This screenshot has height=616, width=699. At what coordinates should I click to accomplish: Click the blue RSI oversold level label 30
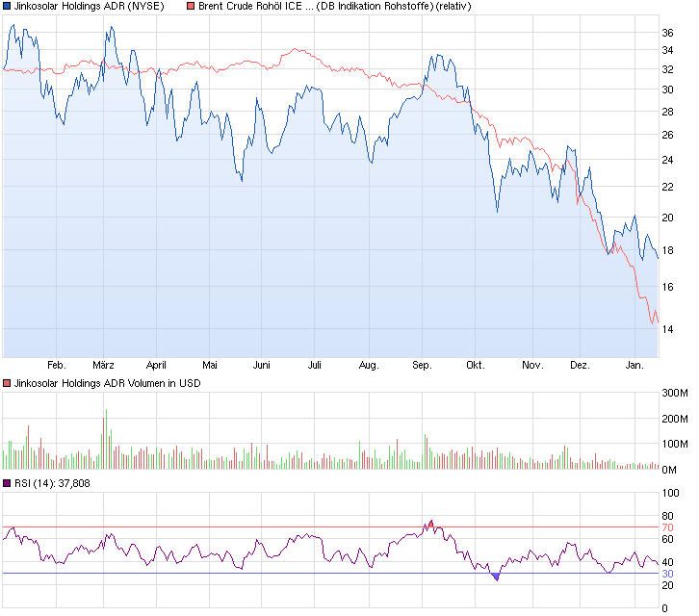[x=667, y=574]
